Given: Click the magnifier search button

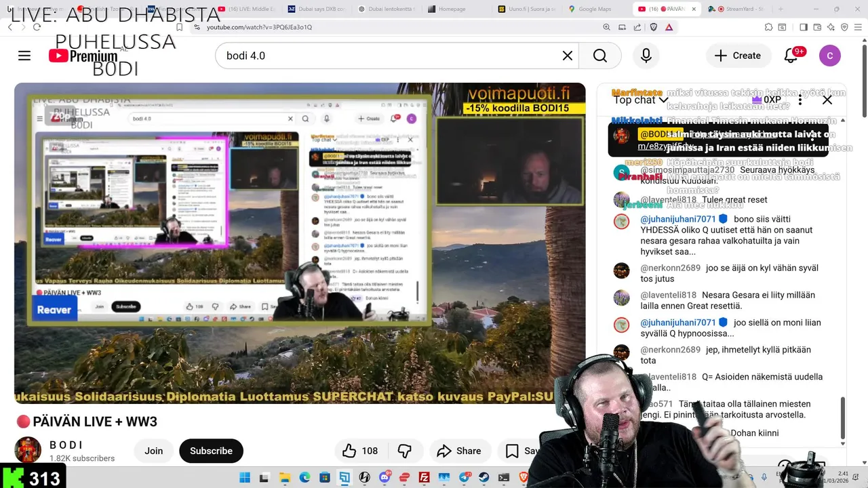Looking at the screenshot, I should (600, 56).
